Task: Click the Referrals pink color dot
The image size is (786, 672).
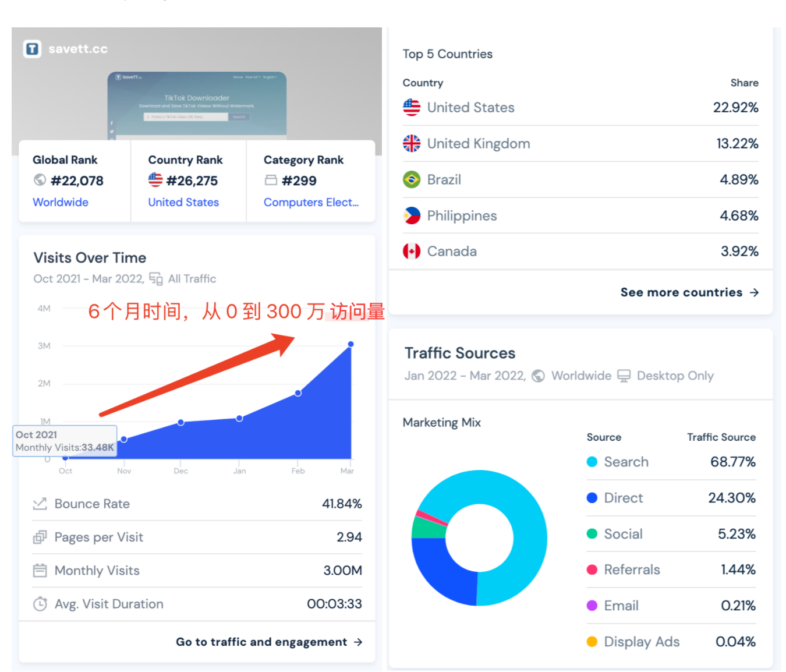Action: [592, 570]
